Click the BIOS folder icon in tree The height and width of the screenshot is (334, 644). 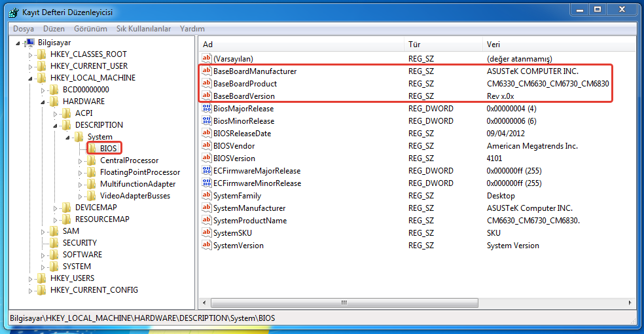[x=93, y=149]
